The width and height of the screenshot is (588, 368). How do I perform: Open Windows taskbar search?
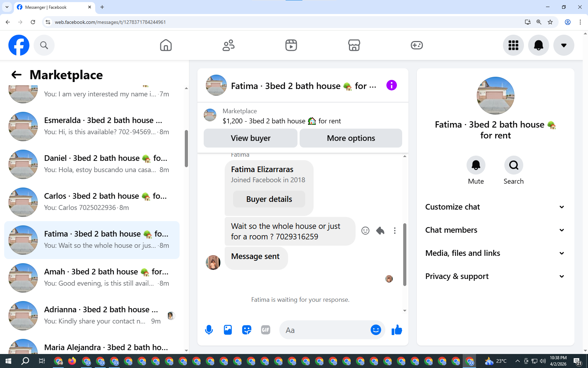(25, 361)
